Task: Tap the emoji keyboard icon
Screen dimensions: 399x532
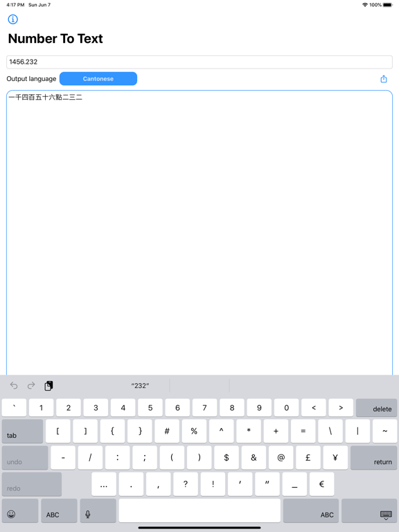Action: 20,511
